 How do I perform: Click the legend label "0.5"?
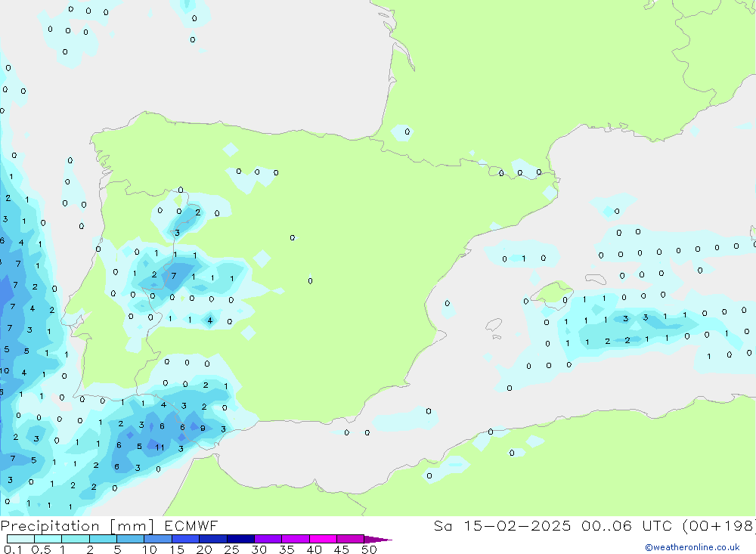point(41,549)
